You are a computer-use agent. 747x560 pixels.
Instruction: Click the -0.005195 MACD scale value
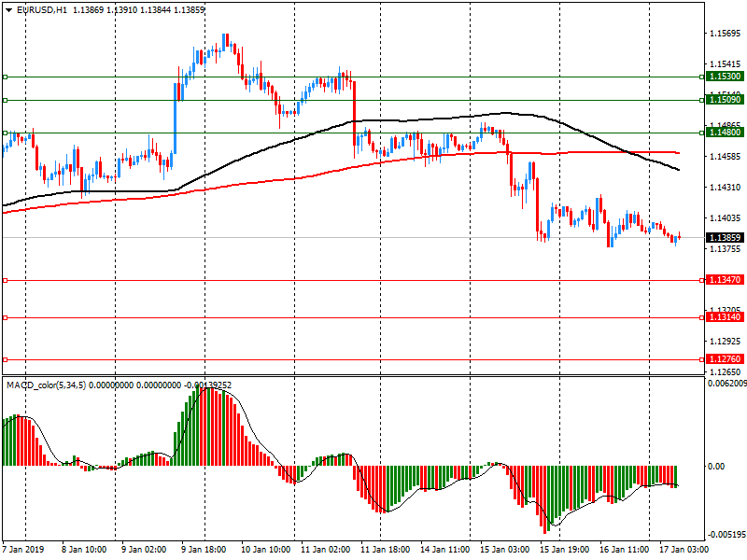click(x=725, y=535)
